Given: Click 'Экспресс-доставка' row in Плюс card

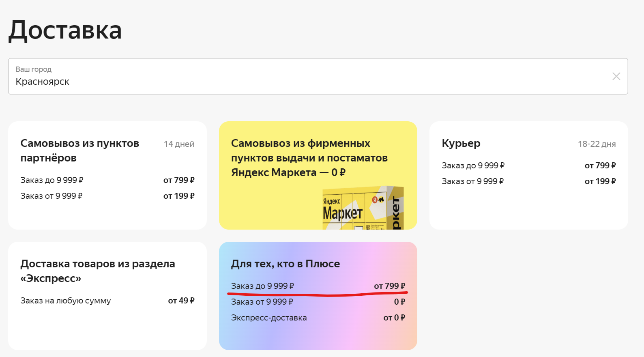Looking at the screenshot, I should (318, 318).
